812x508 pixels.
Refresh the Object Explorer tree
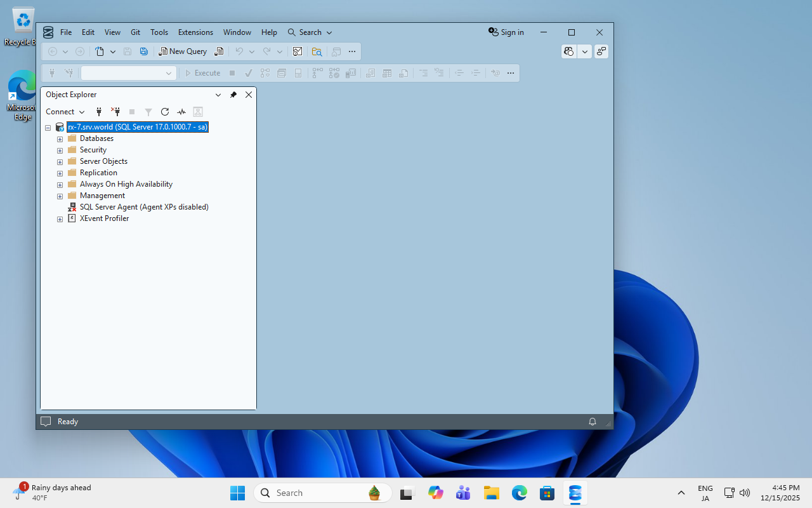[165, 112]
